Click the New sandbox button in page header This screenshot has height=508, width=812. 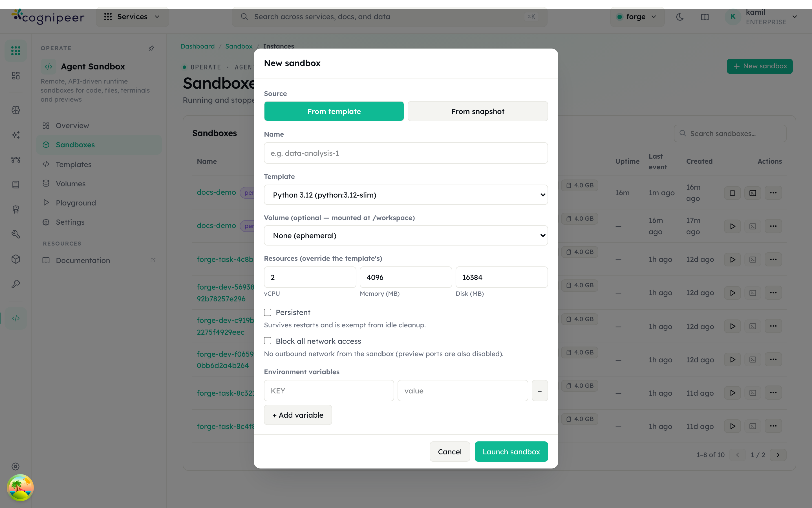click(760, 66)
